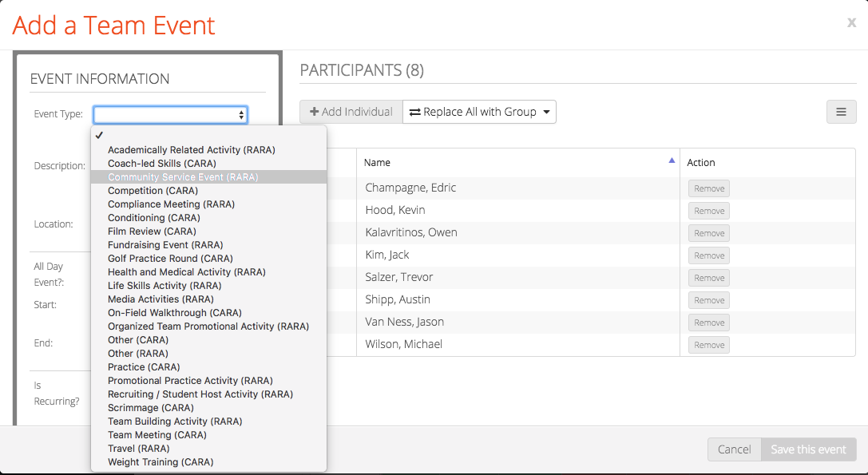The image size is (868, 475).
Task: Choose the Other (CARA) option
Action: [x=208, y=340]
